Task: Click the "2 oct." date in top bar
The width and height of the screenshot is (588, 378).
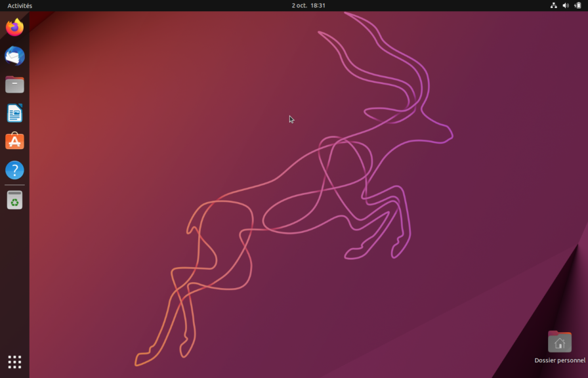Action: [299, 5]
